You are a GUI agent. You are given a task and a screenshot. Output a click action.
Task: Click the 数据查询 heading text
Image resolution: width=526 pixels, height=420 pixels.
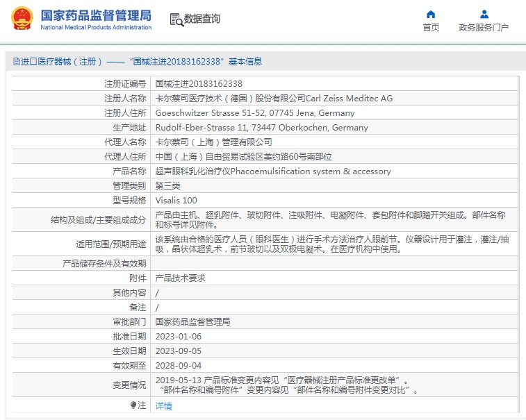(x=202, y=19)
